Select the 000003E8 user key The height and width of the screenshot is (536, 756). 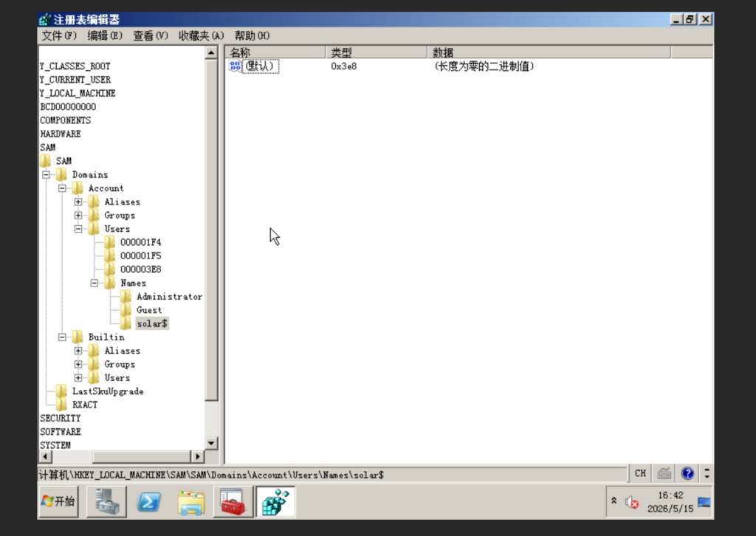(141, 269)
